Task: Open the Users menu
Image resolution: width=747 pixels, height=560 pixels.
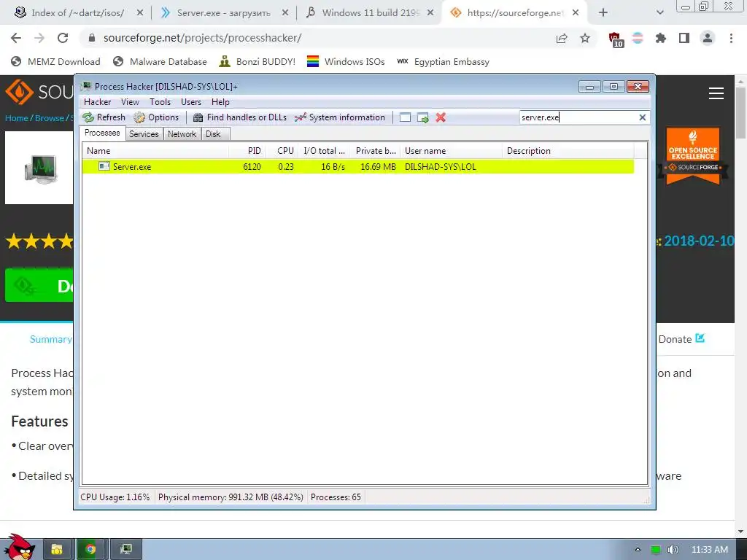Action: (190, 102)
